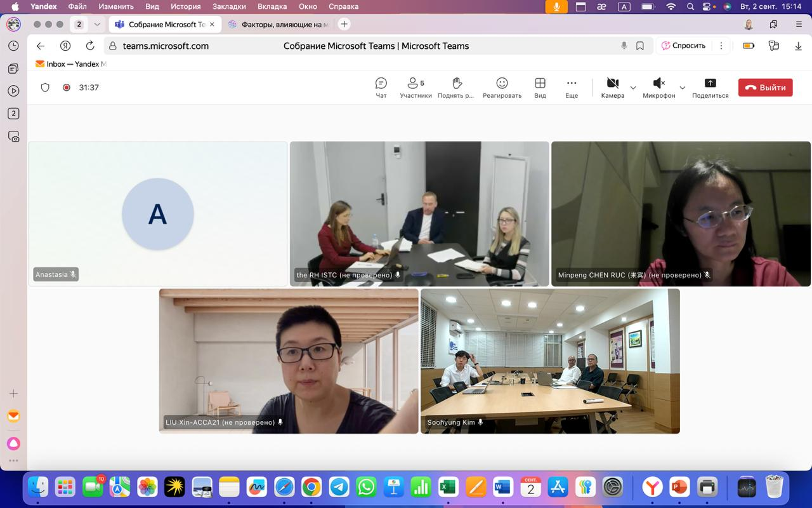Switch to the Факторы, влияющие tab

coord(279,24)
